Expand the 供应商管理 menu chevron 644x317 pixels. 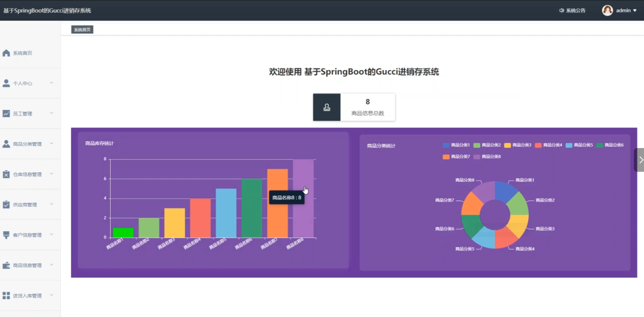52,204
